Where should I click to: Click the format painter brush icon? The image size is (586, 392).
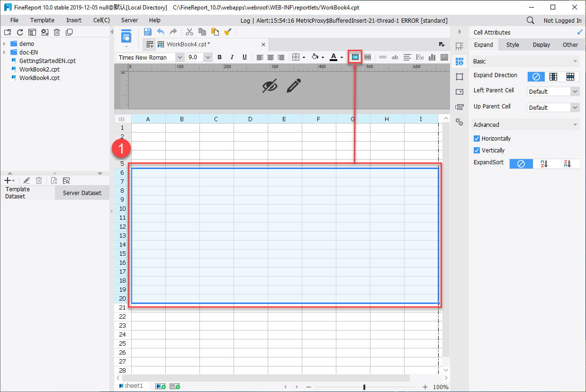click(228, 32)
